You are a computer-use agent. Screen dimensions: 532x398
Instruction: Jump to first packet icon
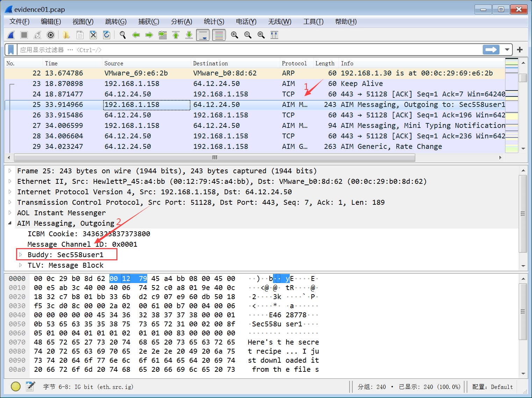176,35
